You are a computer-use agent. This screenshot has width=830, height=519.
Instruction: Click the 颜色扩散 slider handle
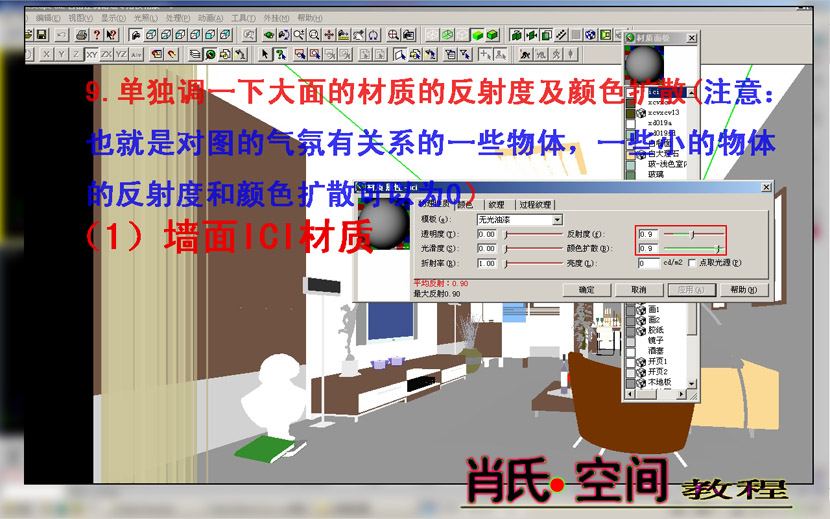pos(718,248)
